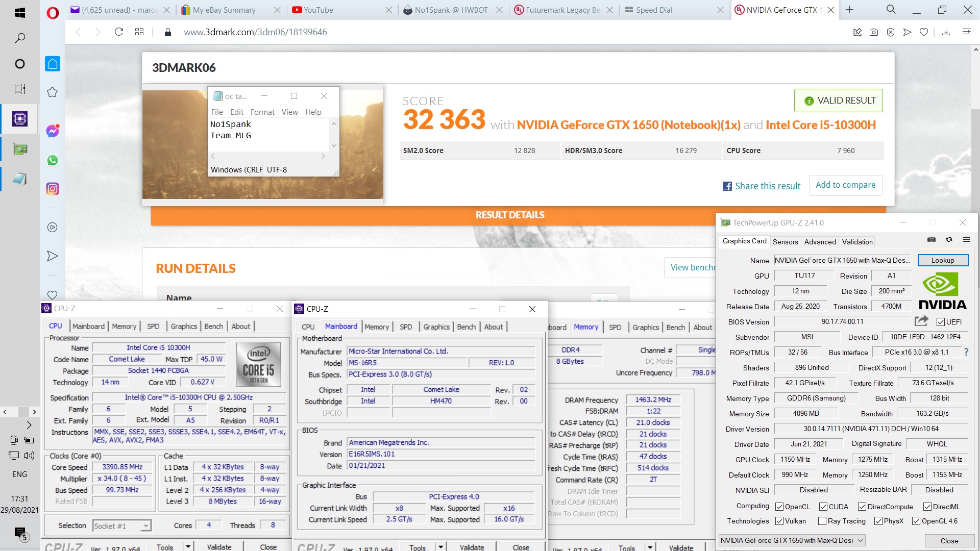Screen dimensions: 980x551
Task: Click the Notepad horizontal scrollbar right arrow
Action: coord(323,157)
